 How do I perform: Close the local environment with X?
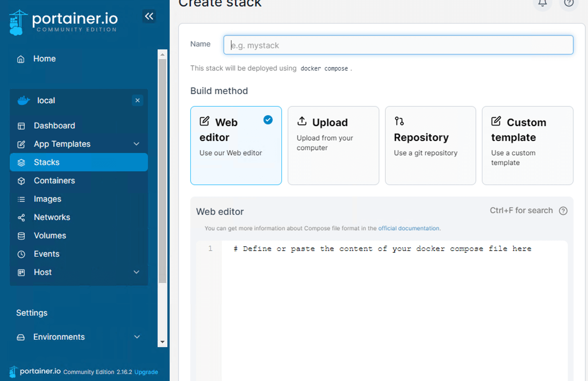pyautogui.click(x=138, y=101)
